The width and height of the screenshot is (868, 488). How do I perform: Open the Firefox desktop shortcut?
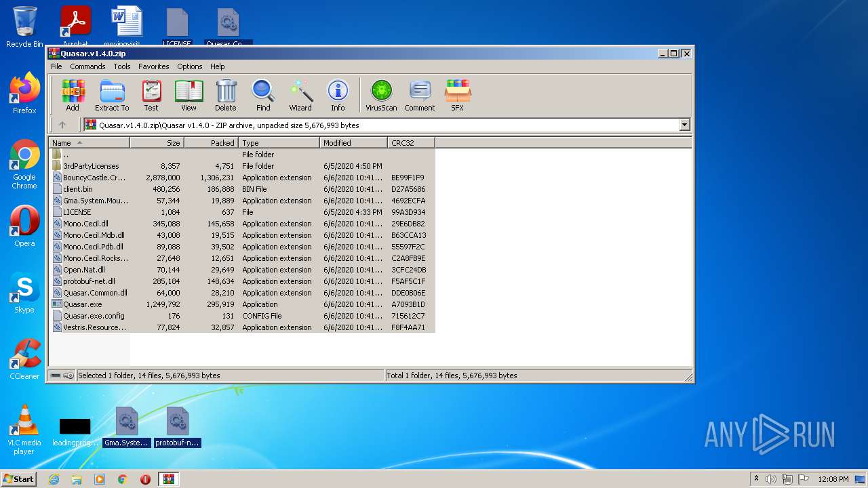pyautogui.click(x=24, y=94)
